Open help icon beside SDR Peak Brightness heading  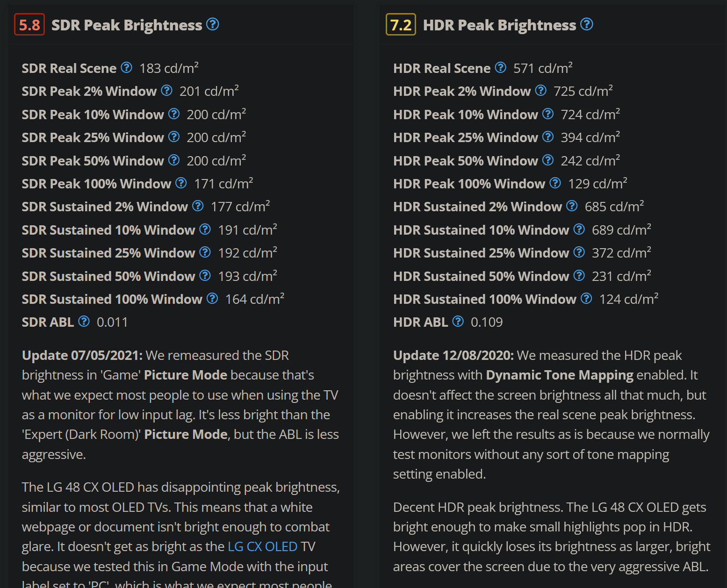(x=213, y=24)
